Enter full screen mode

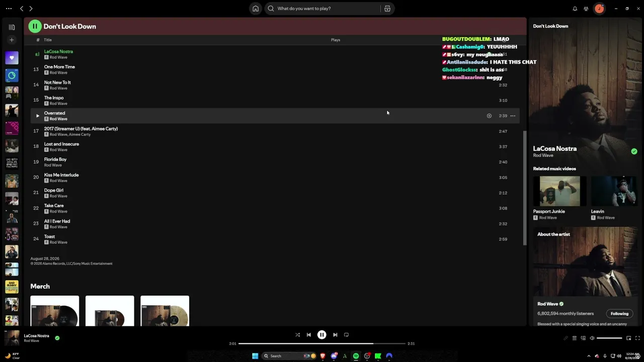coord(637,338)
